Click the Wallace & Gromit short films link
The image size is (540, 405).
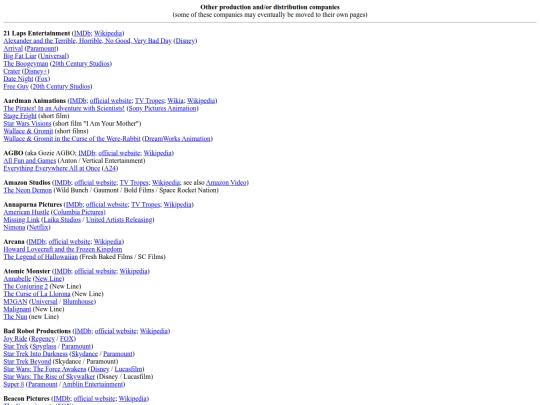point(28,131)
